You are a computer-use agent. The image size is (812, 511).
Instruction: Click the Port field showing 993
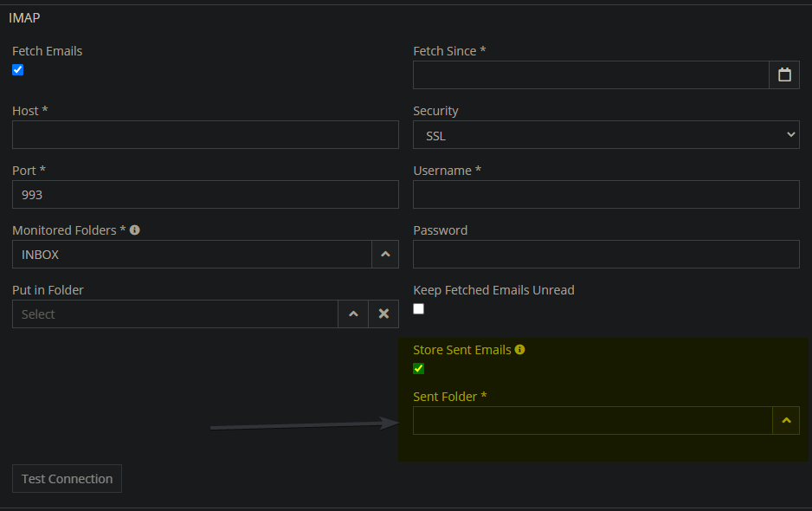205,195
